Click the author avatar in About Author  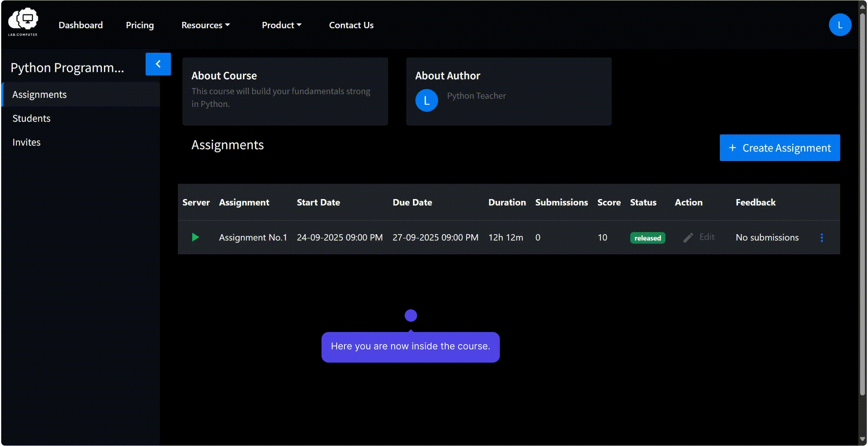[427, 100]
